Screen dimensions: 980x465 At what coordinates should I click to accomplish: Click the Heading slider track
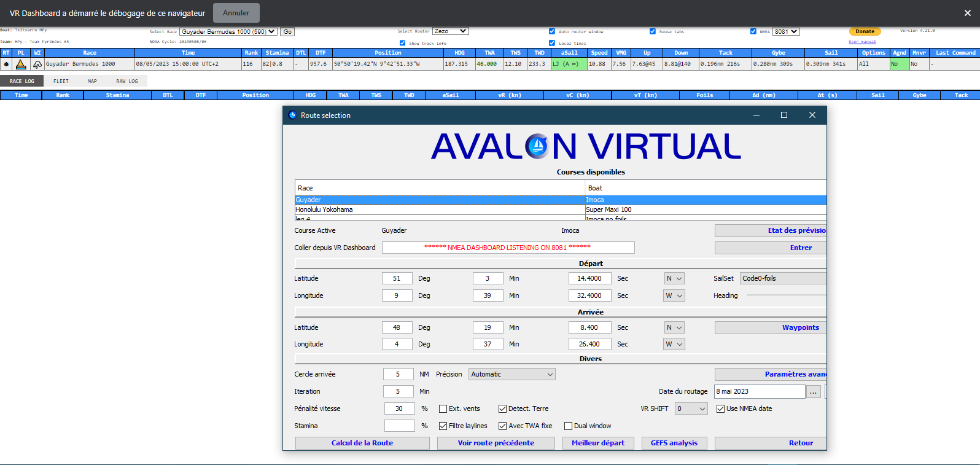[x=786, y=295]
